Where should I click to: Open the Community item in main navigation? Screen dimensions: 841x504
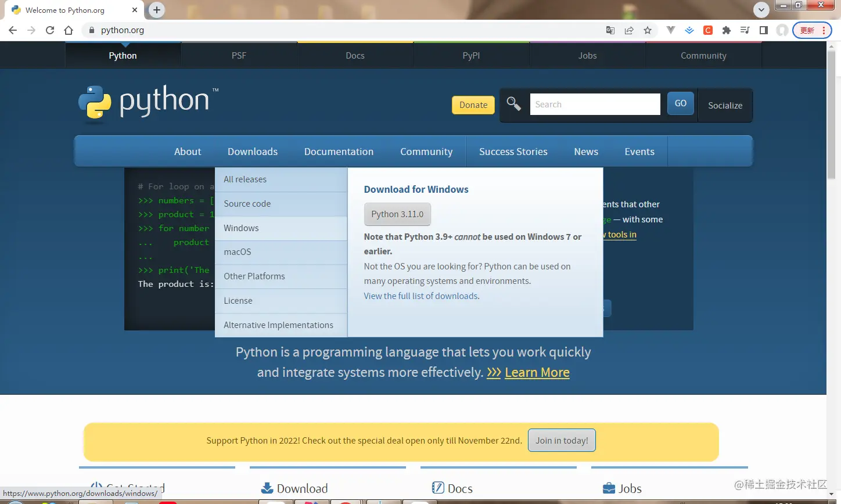426,152
